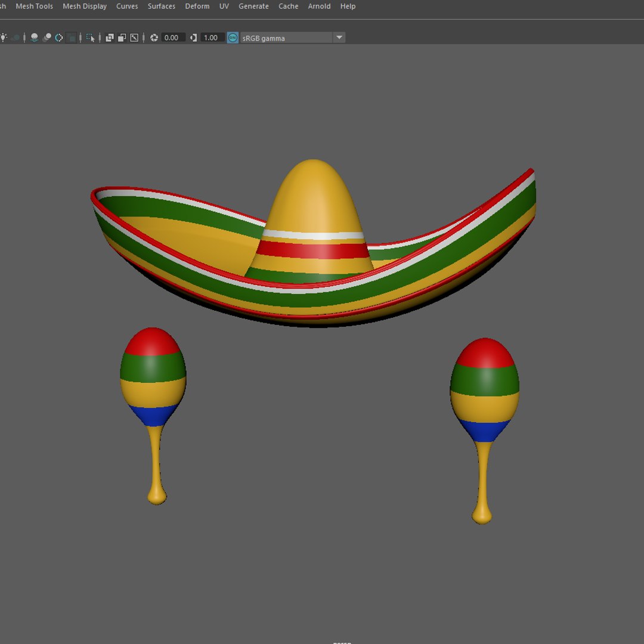Toggle the viewport shadows icon
The width and height of the screenshot is (644, 644).
(16, 38)
